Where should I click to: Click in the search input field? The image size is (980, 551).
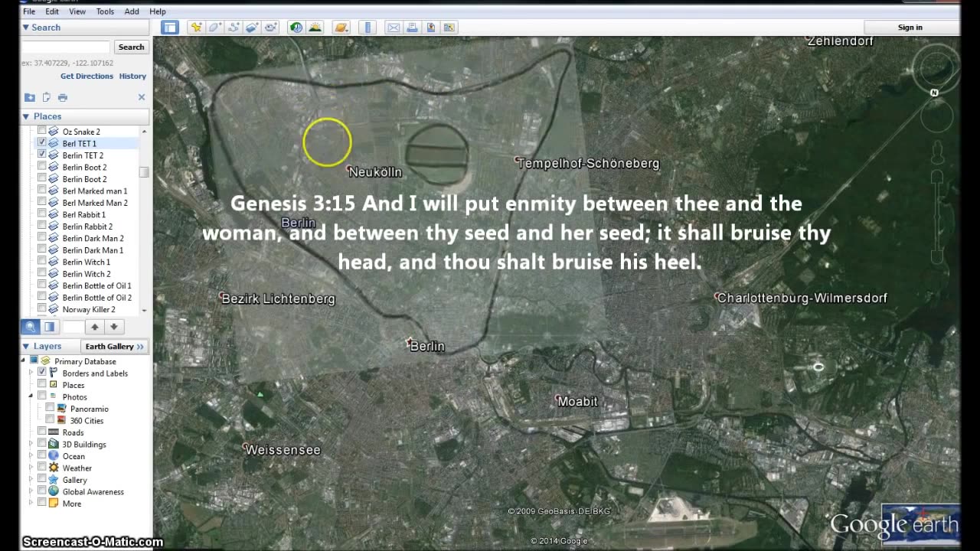pyautogui.click(x=66, y=47)
